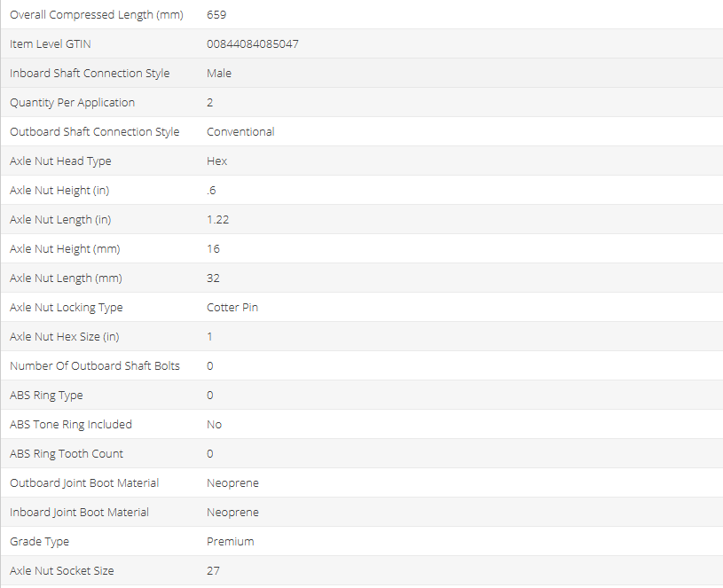723x588 pixels.
Task: Select the Number Of Outboard Shaft Bolts label
Action: click(95, 366)
